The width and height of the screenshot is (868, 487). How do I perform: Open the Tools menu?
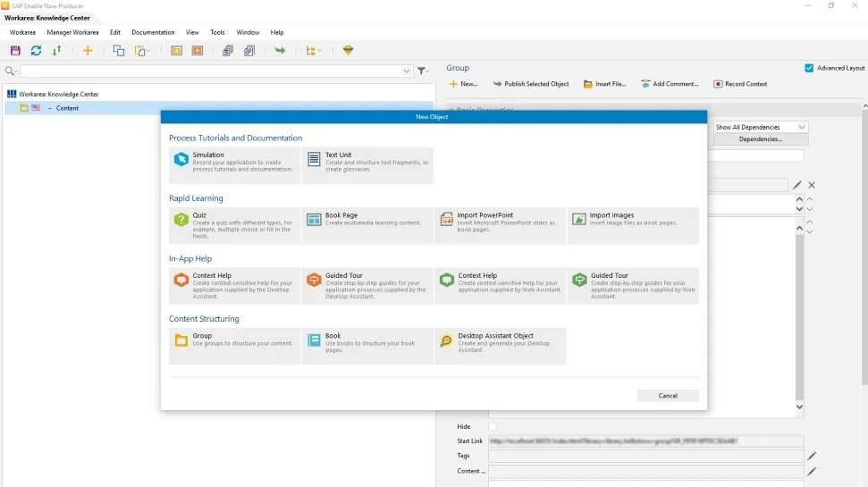tap(217, 32)
